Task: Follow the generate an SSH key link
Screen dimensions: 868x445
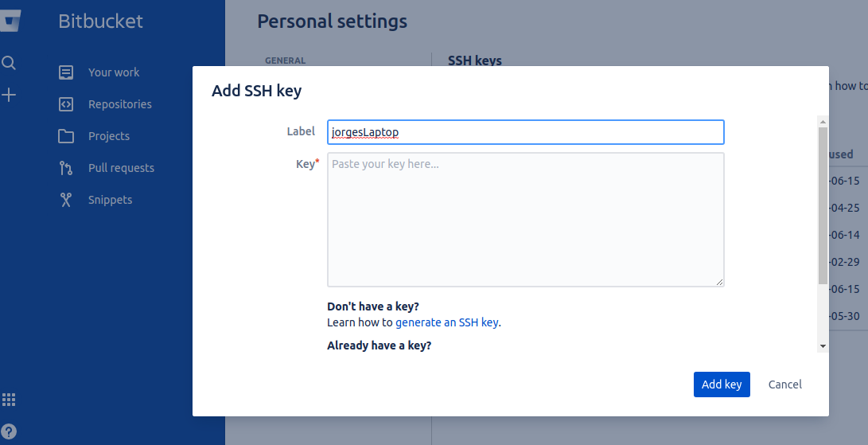Action: 447,322
